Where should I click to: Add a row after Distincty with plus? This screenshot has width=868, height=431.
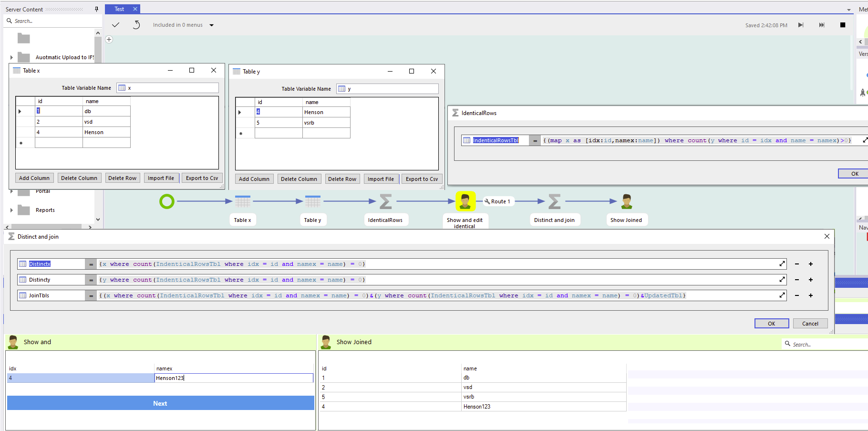pos(811,280)
